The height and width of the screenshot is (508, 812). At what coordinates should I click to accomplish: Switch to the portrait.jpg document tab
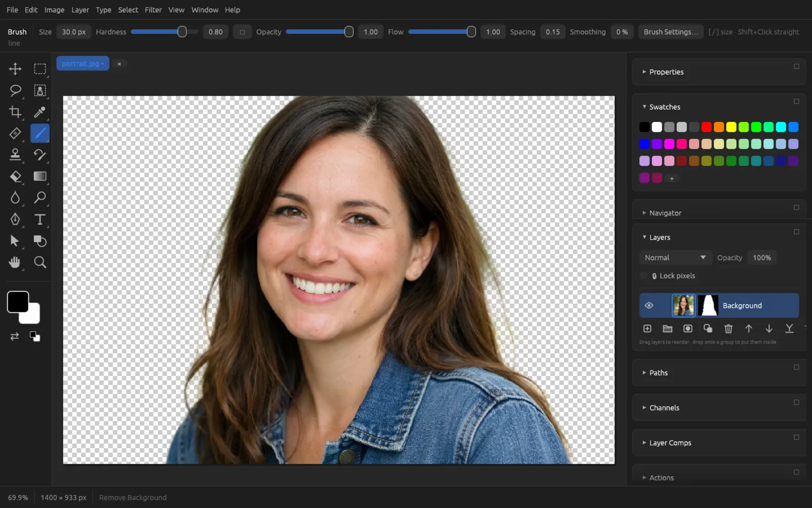(x=82, y=63)
